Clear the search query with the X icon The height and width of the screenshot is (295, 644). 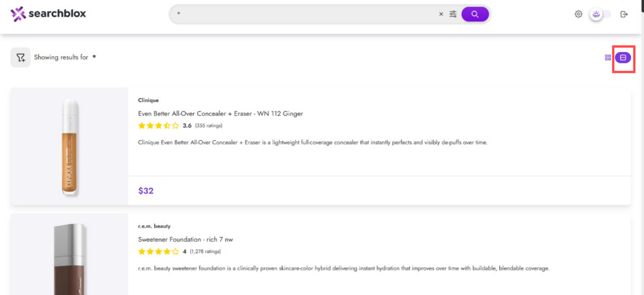pyautogui.click(x=441, y=14)
